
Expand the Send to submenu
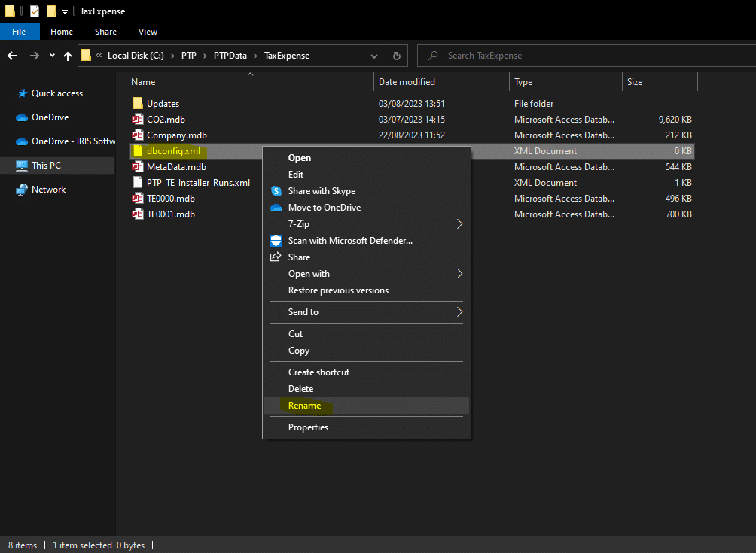click(x=367, y=312)
